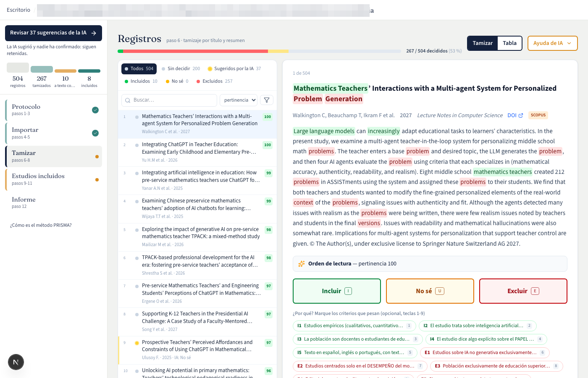The width and height of the screenshot is (588, 378).
Task: Click the round N badge at bottom left
Action: pyautogui.click(x=16, y=362)
